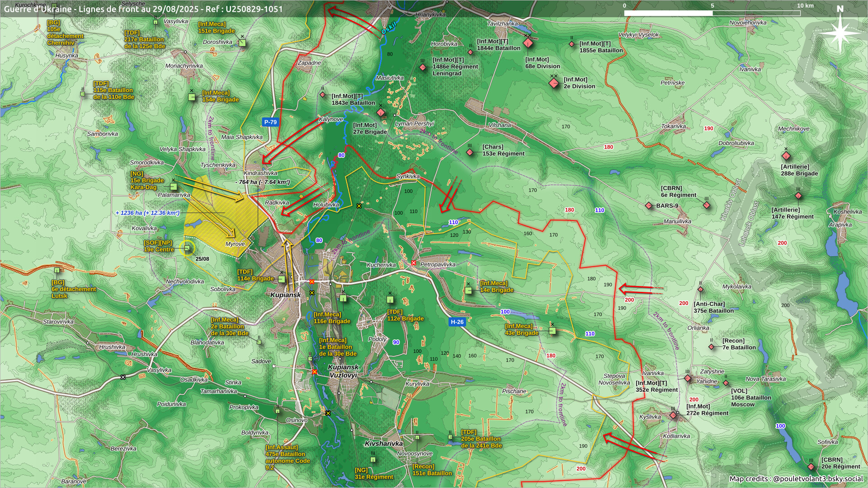
Task: Click the 112e Brigade TDF square icon
Action: coord(390,300)
